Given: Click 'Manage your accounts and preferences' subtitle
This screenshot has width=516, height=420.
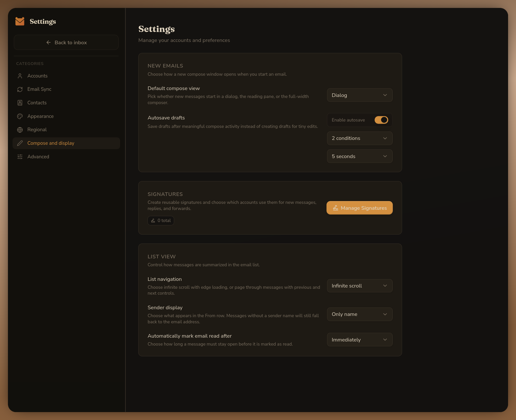Looking at the screenshot, I should click(184, 40).
